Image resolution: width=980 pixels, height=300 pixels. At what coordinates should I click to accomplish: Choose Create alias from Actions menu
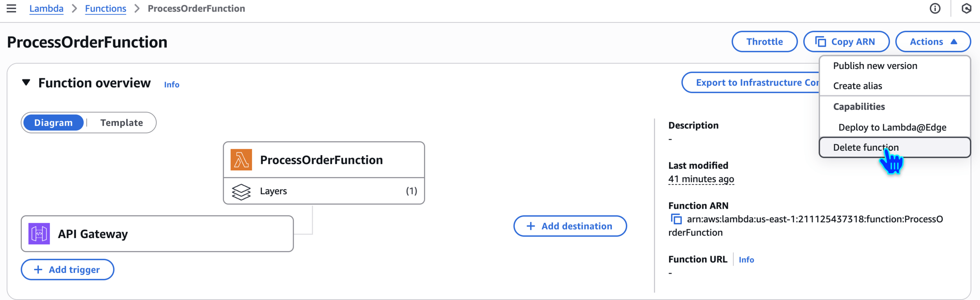857,86
